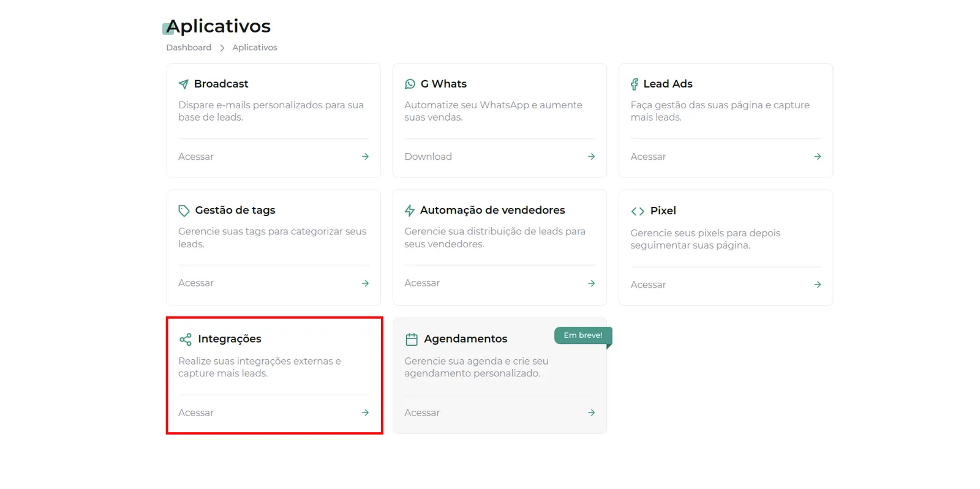This screenshot has width=980, height=489.
Task: Click the arrow in the Integrações card
Action: pyautogui.click(x=365, y=412)
